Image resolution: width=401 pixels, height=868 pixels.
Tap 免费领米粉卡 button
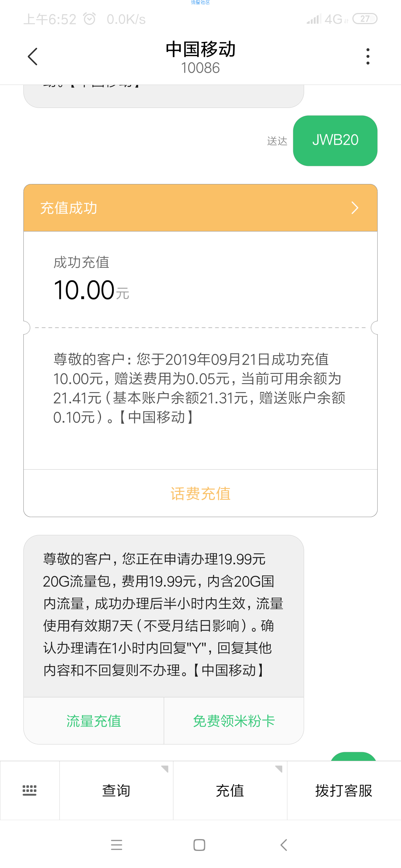234,721
